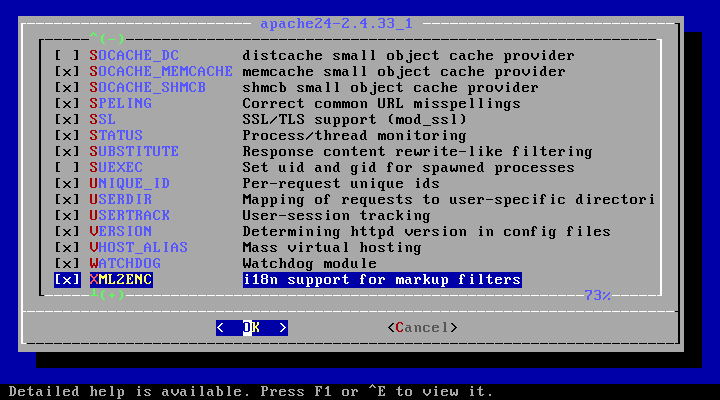
Task: Click 'shmcb small object cache provider' description
Action: click(391, 88)
